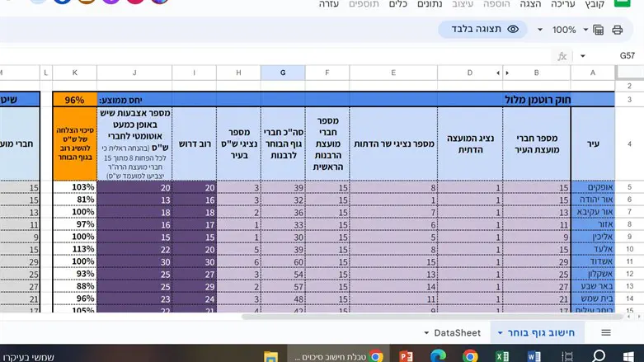Click the שמשי בעיקרה weather widget
Viewport: 644px width, 362px height.
(x=27, y=357)
